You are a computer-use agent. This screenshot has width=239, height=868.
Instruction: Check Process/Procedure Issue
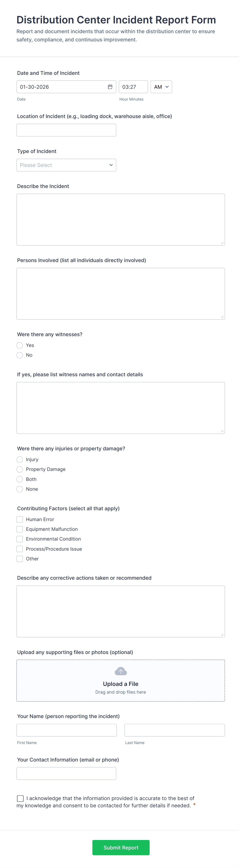coord(20,549)
